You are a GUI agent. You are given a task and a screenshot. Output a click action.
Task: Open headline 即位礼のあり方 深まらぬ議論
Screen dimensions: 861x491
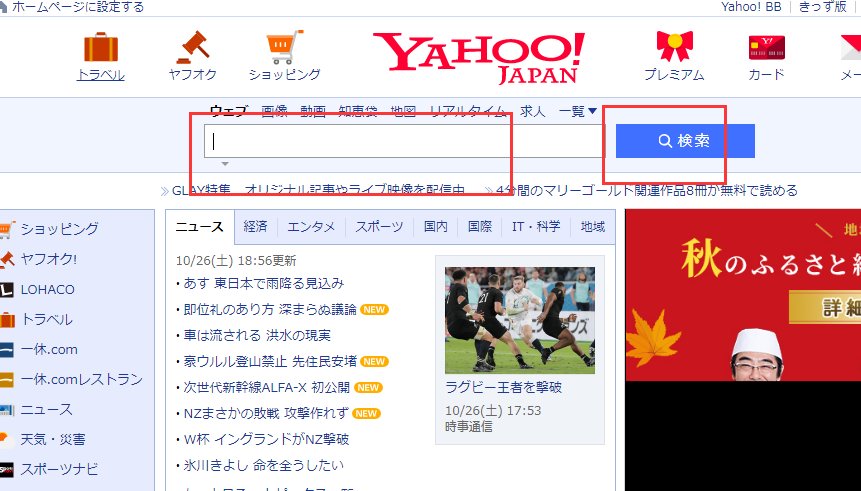point(270,310)
